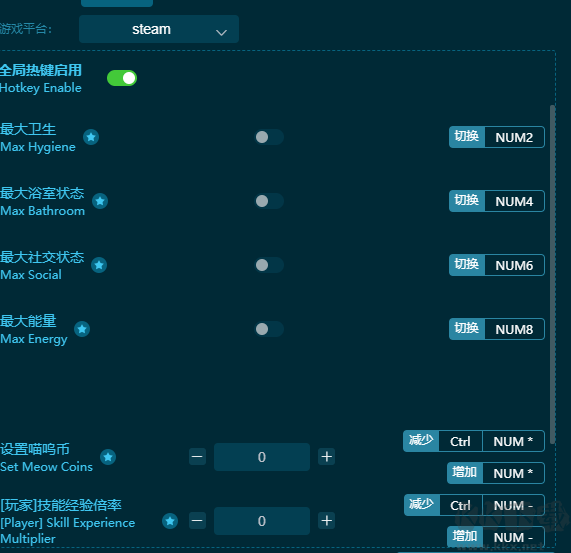Screen dimensions: 571x553
Task: Click the star icon beside Skill Experience Multiplier
Action: click(x=170, y=521)
